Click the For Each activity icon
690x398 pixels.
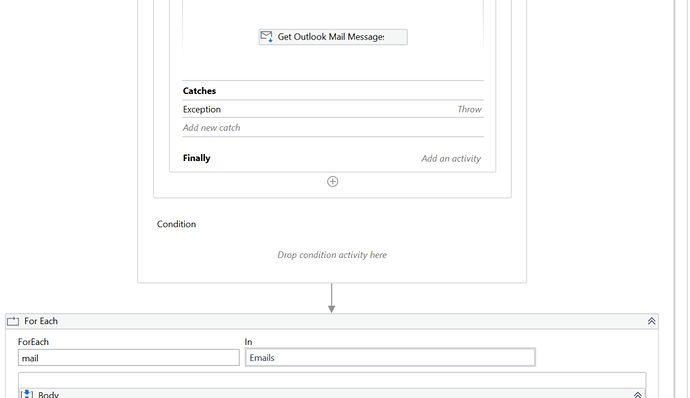(13, 321)
